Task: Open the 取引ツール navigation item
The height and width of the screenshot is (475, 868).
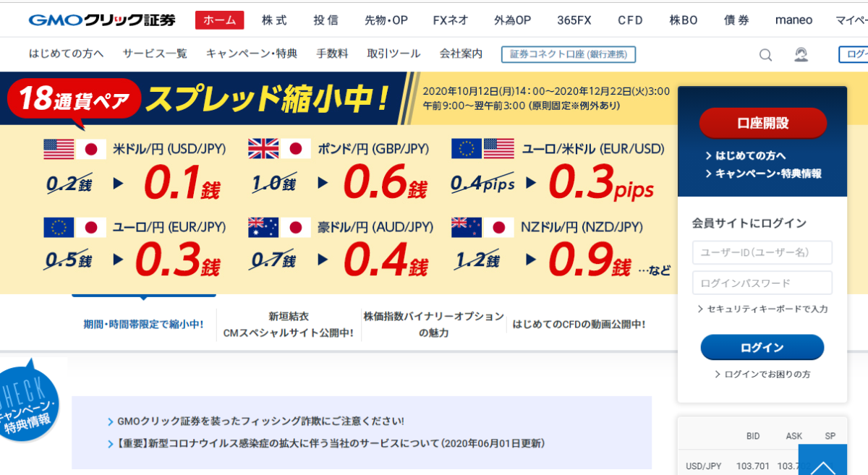Action: click(x=393, y=54)
